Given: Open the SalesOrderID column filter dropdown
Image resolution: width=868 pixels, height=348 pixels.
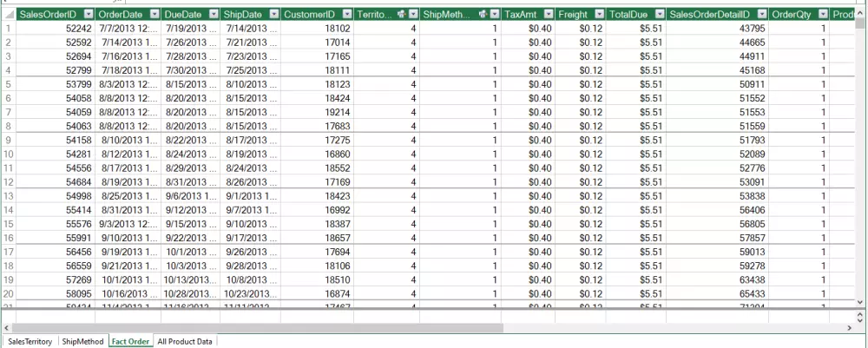Looking at the screenshot, I should coord(89,15).
